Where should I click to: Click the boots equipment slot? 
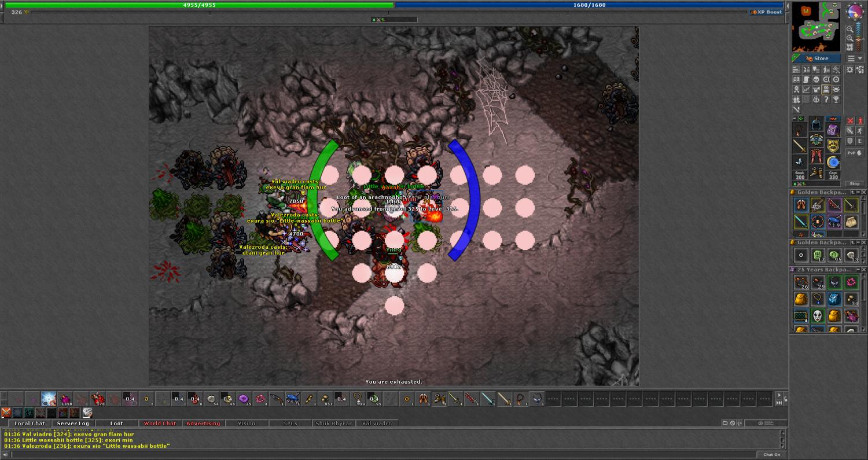click(x=816, y=172)
